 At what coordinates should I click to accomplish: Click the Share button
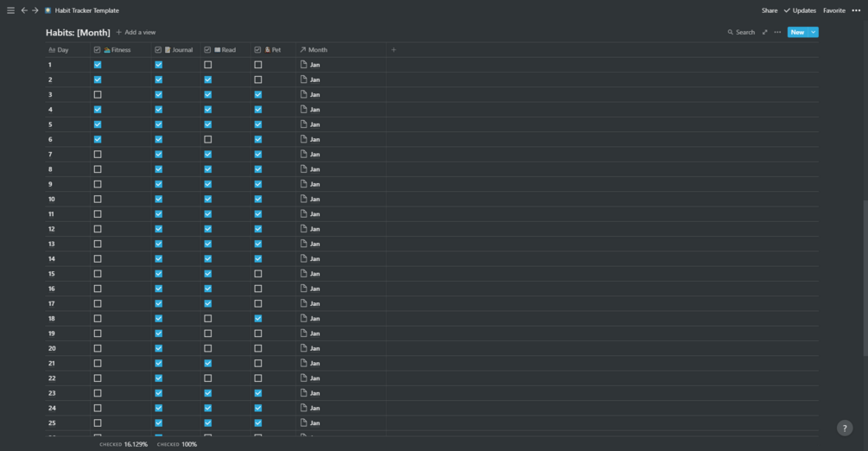click(x=769, y=10)
